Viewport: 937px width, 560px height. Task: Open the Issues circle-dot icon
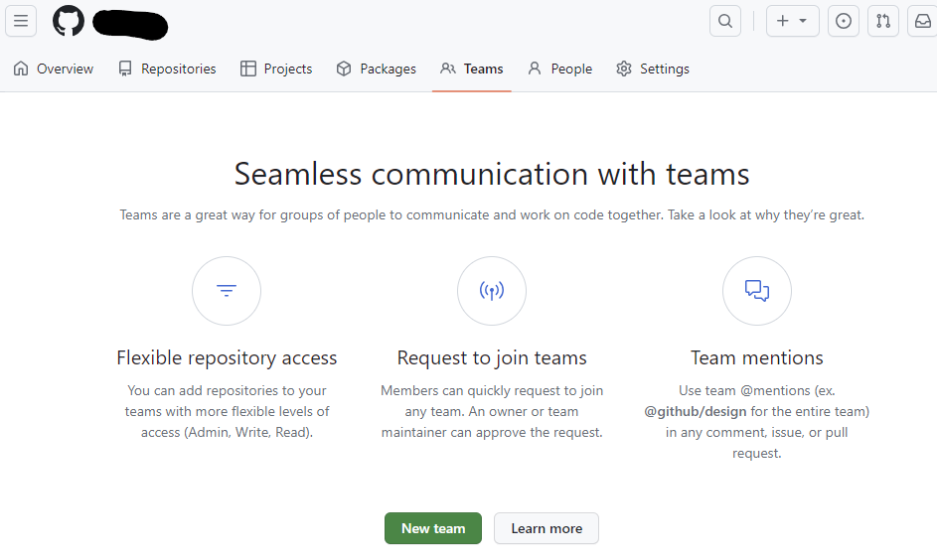tap(844, 21)
